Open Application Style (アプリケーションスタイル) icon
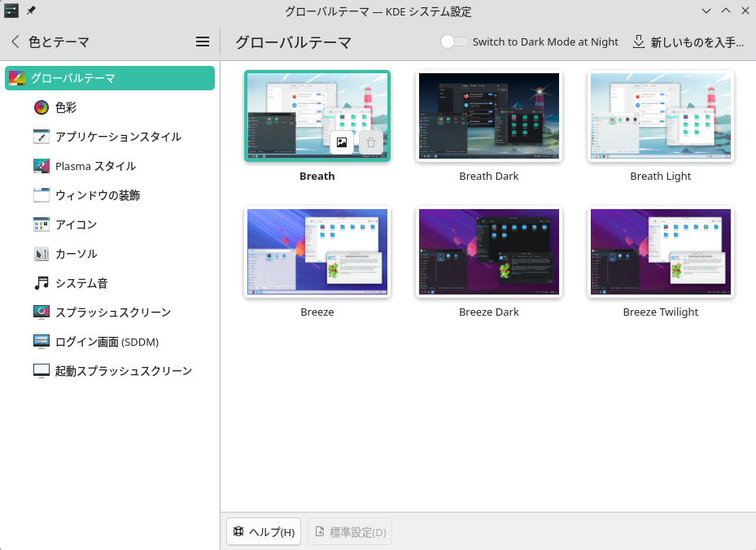This screenshot has height=550, width=756. [x=42, y=137]
